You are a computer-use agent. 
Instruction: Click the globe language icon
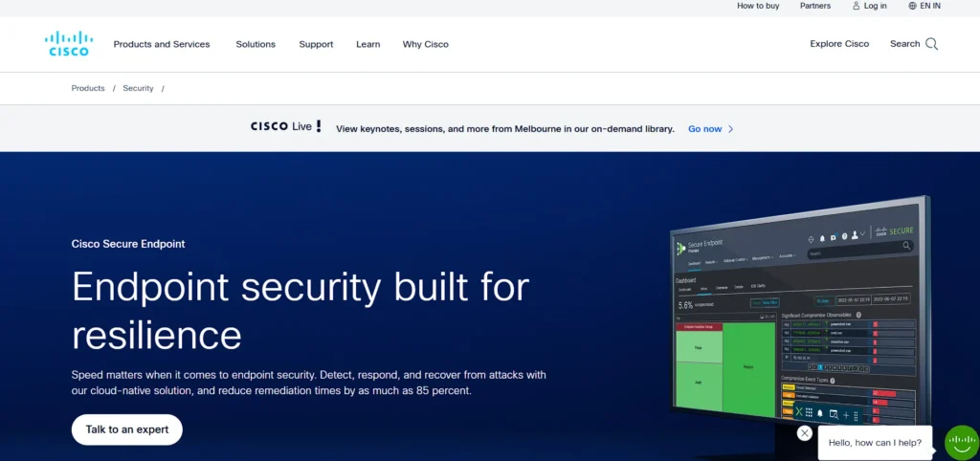912,6
